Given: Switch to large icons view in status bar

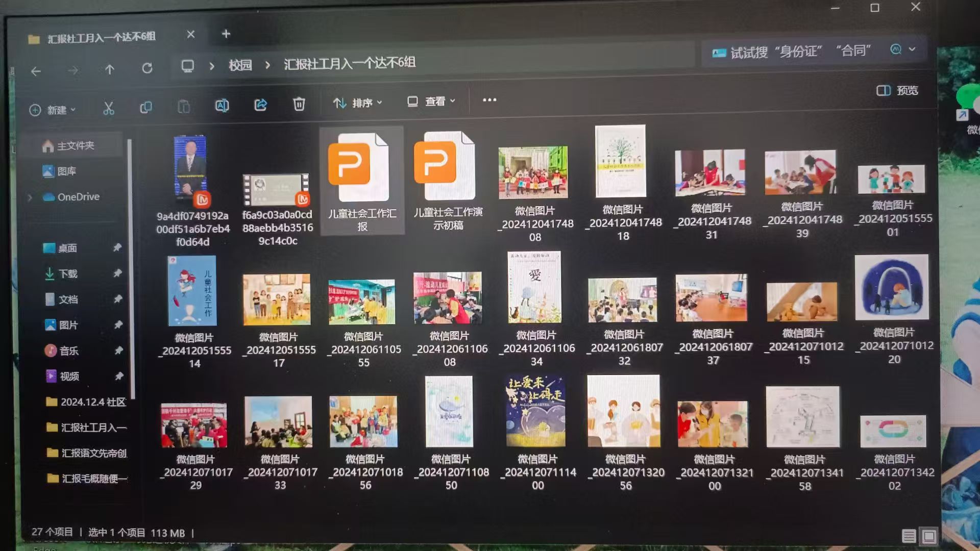Looking at the screenshot, I should [929, 536].
